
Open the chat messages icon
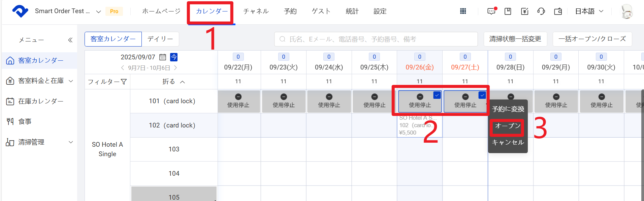coord(491,11)
